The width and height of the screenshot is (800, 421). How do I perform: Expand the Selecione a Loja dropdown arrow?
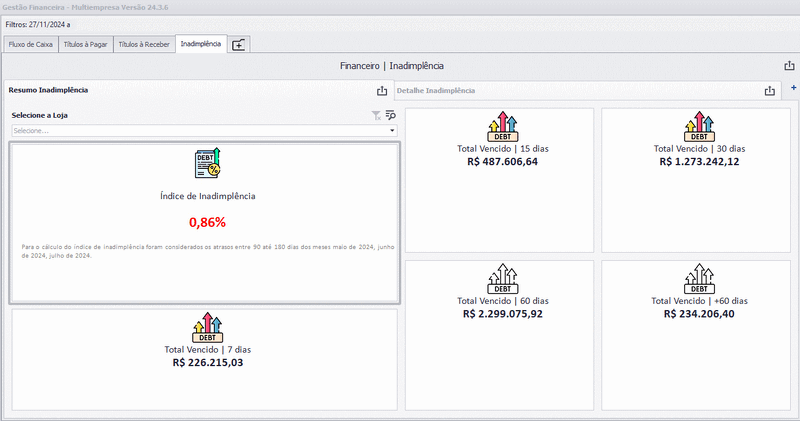pyautogui.click(x=392, y=131)
